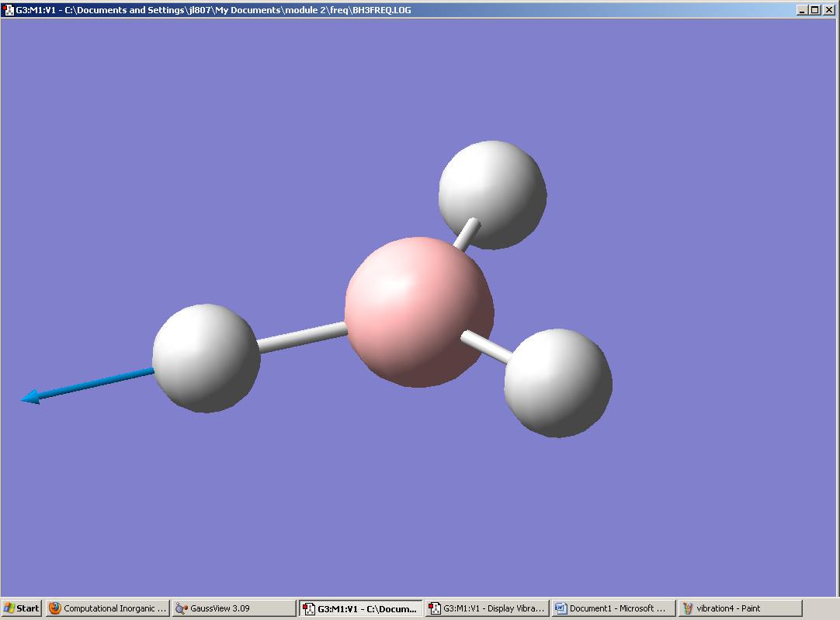Switch to Document1 in Microsoft Word
The height and width of the screenshot is (620, 840).
pos(613,608)
